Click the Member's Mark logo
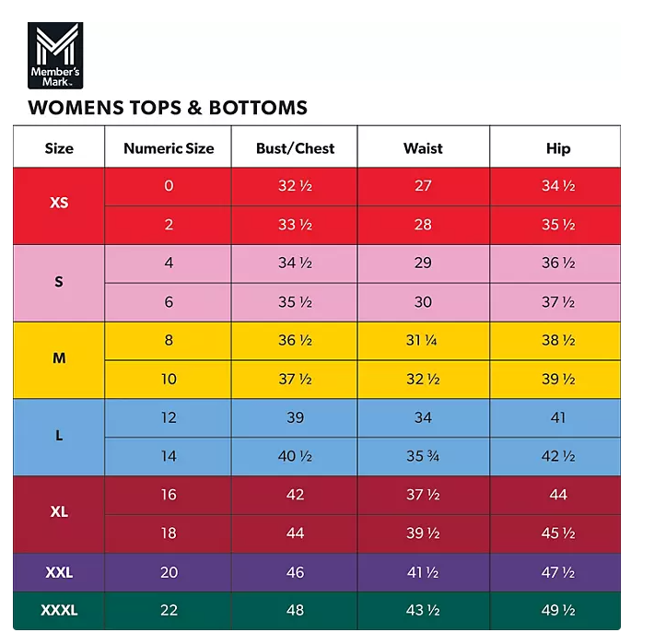Image resolution: width=654 pixels, height=644 pixels. tap(55, 55)
